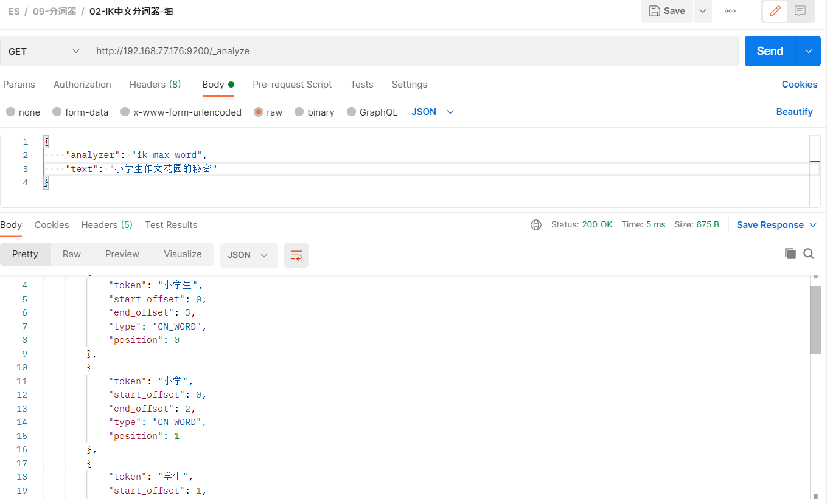The height and width of the screenshot is (504, 830).
Task: Open the Test Results tab
Action: [x=171, y=225]
